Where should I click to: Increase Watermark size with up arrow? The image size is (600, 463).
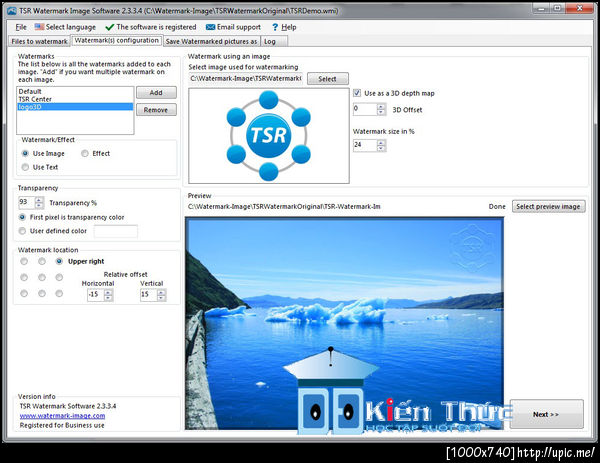click(381, 143)
